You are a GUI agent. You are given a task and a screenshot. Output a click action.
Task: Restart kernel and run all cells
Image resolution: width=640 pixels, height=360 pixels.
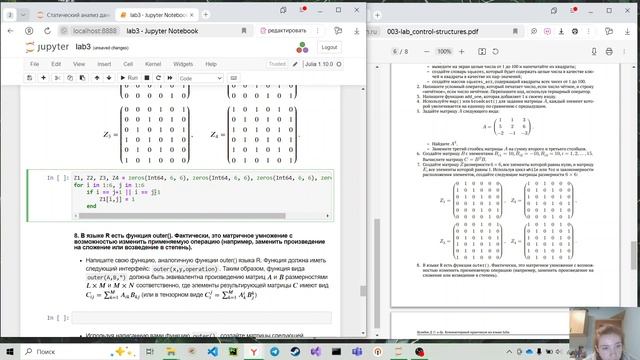point(170,78)
